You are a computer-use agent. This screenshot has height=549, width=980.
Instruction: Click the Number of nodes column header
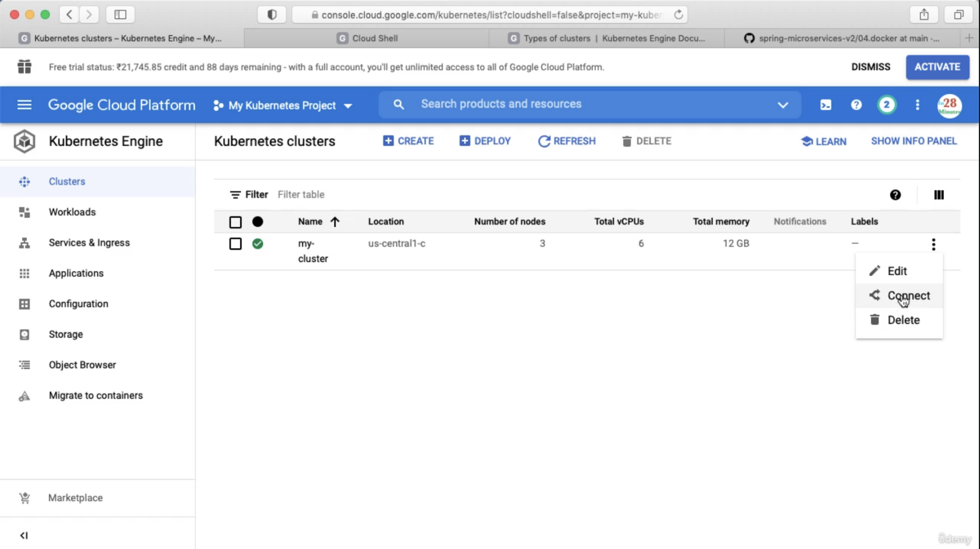pos(510,222)
